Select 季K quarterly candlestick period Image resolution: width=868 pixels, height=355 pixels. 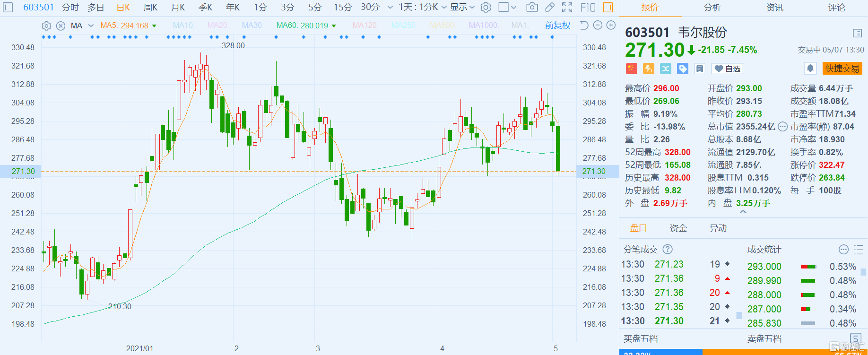[205, 7]
